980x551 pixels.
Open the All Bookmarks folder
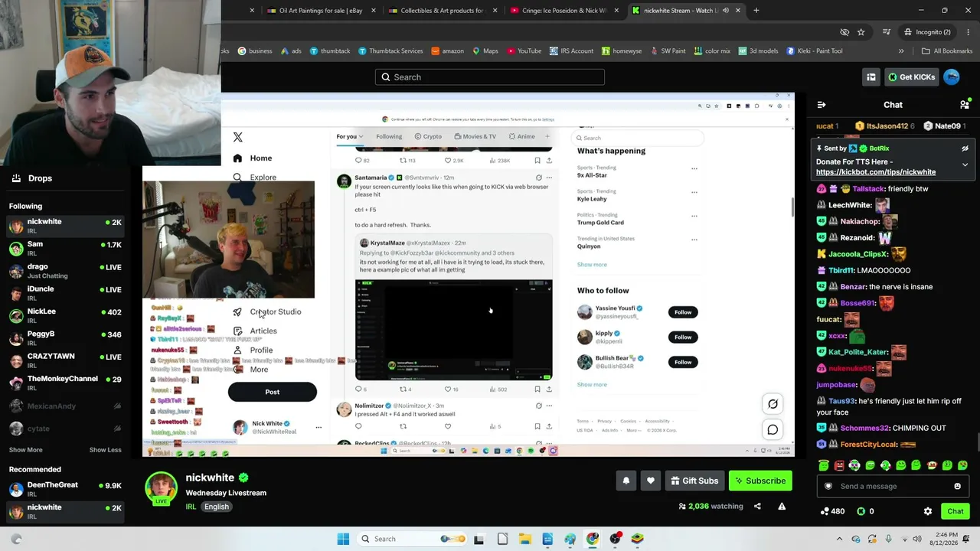[x=947, y=51]
